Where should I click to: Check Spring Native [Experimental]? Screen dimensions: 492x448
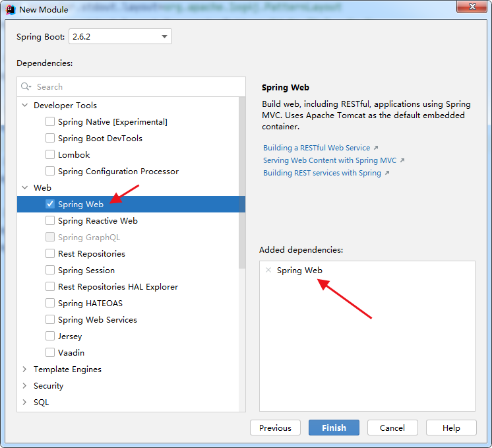coord(50,121)
